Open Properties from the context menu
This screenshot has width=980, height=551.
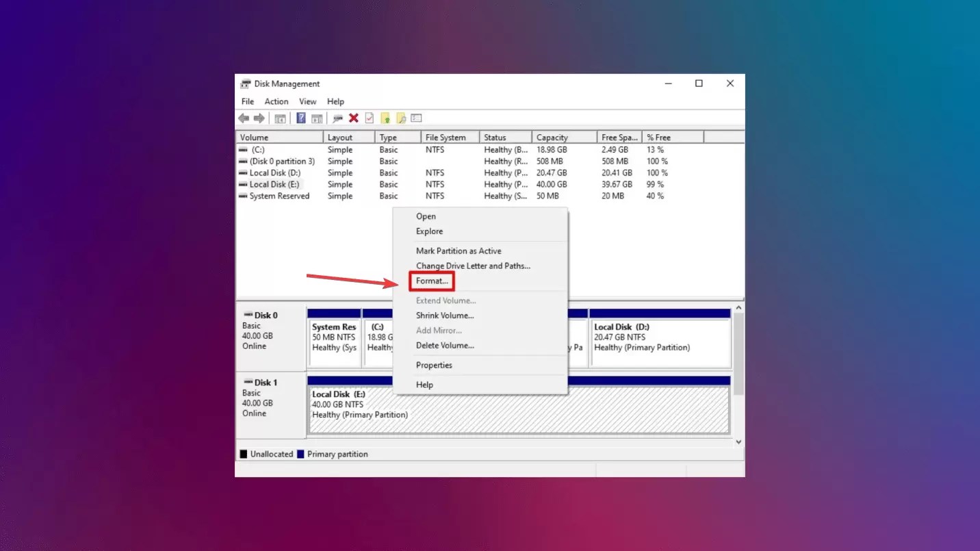tap(434, 365)
